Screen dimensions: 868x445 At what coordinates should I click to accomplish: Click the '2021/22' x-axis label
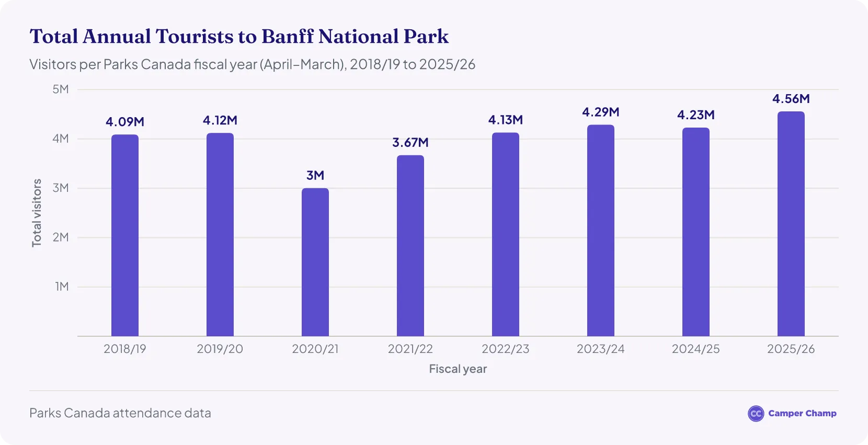410,349
